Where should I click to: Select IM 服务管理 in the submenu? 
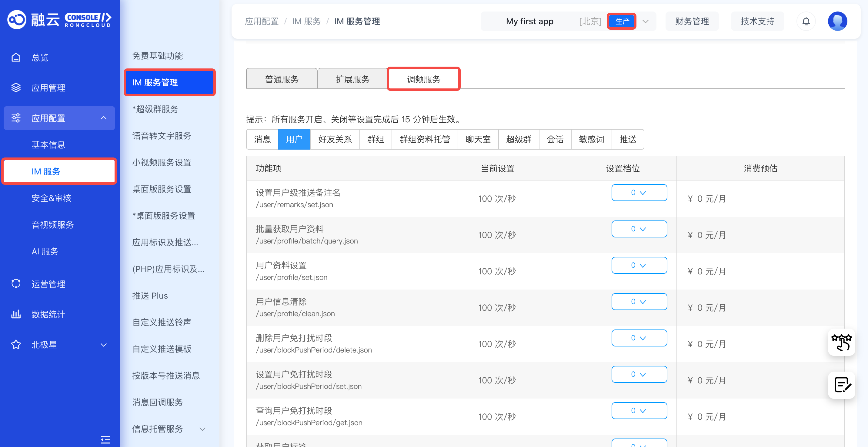(x=170, y=82)
